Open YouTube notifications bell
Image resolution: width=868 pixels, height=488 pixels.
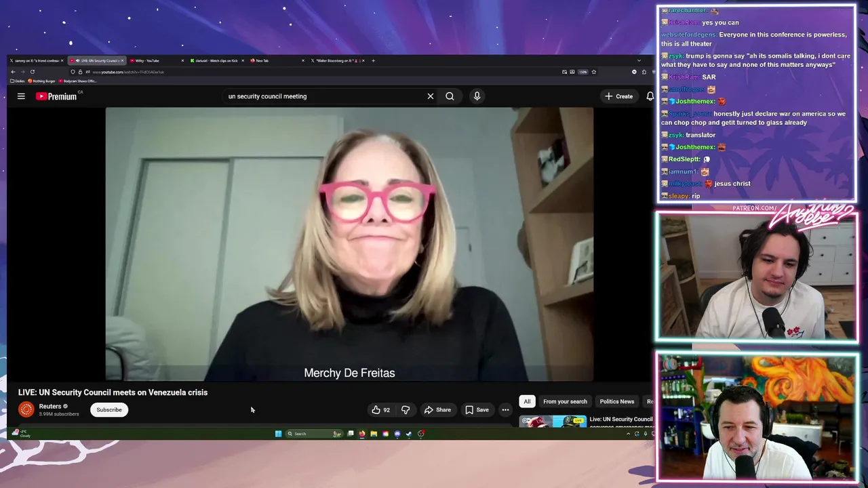click(x=650, y=96)
